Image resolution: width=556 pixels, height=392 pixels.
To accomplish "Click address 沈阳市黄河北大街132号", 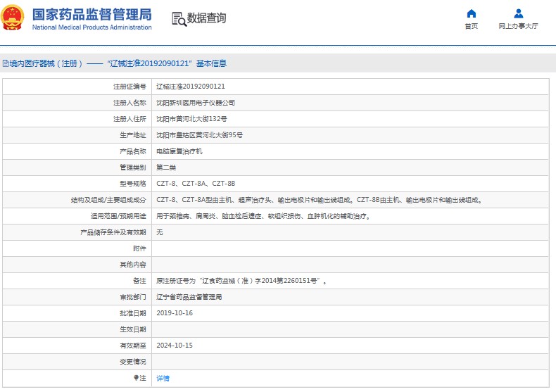I will (x=191, y=119).
